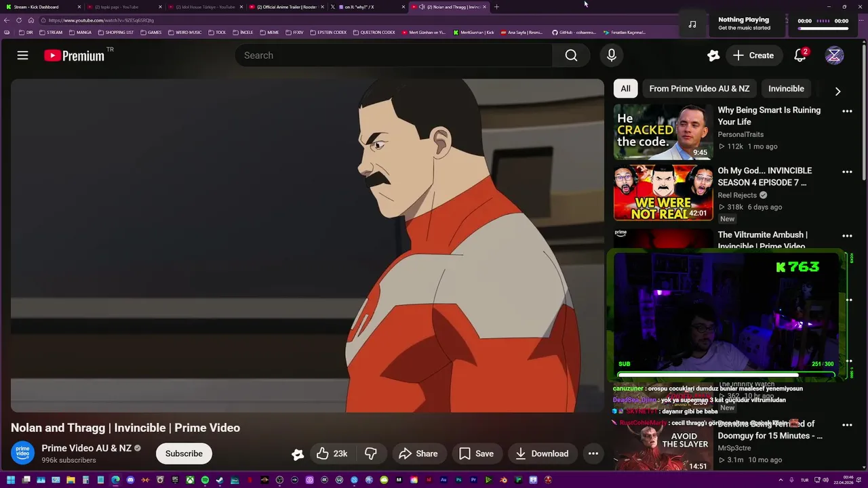
Task: Switch to the X why tab
Action: (368, 7)
